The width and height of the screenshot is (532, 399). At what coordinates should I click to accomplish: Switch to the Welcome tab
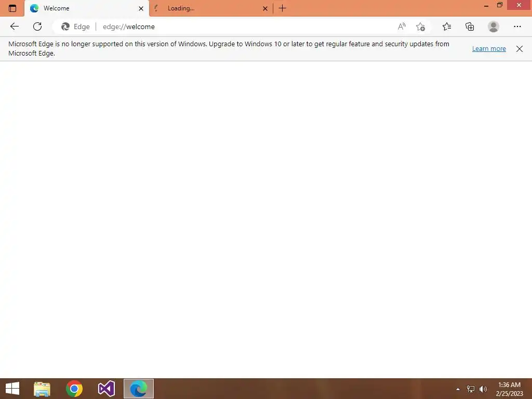[x=87, y=8]
